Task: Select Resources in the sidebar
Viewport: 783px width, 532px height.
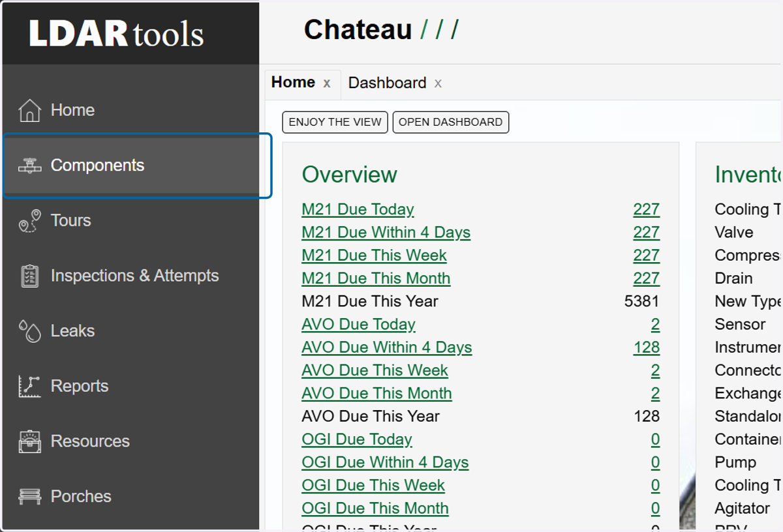Action: [x=130, y=441]
